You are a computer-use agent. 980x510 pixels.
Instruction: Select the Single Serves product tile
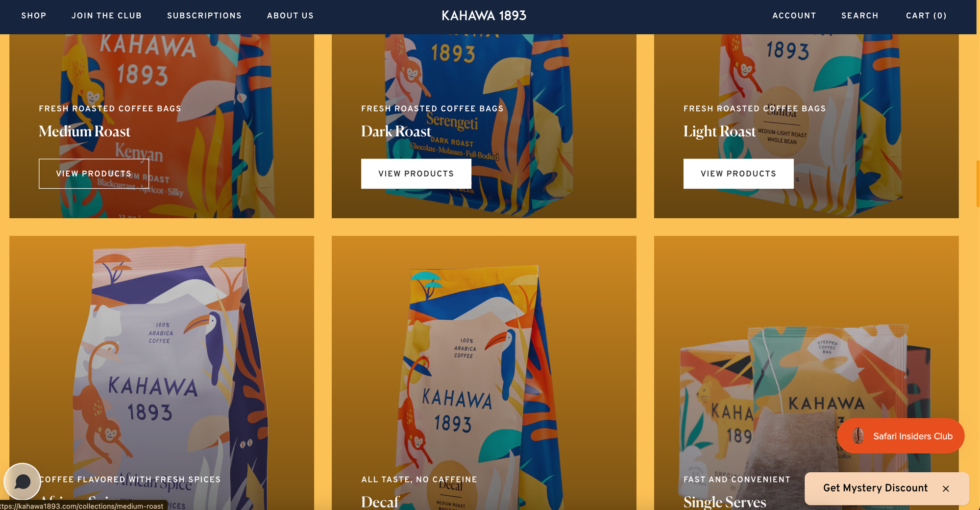click(807, 373)
